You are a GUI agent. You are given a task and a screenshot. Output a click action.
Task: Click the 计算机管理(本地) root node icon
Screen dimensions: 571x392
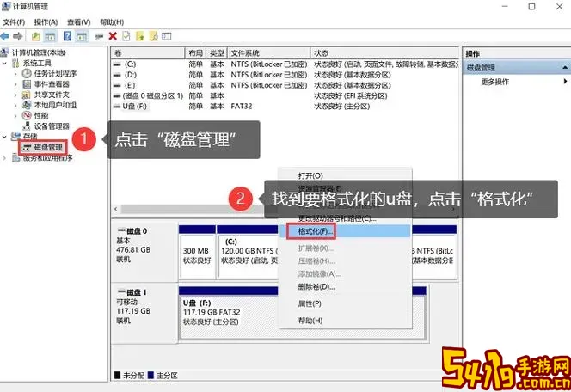4,52
